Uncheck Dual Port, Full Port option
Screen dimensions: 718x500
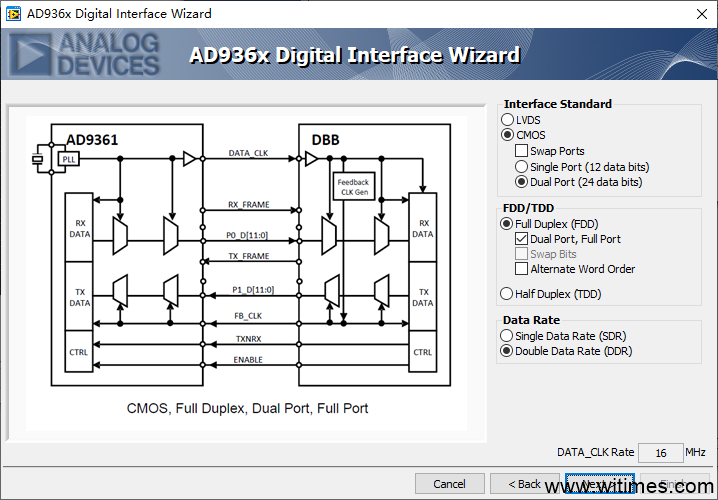coord(522,239)
